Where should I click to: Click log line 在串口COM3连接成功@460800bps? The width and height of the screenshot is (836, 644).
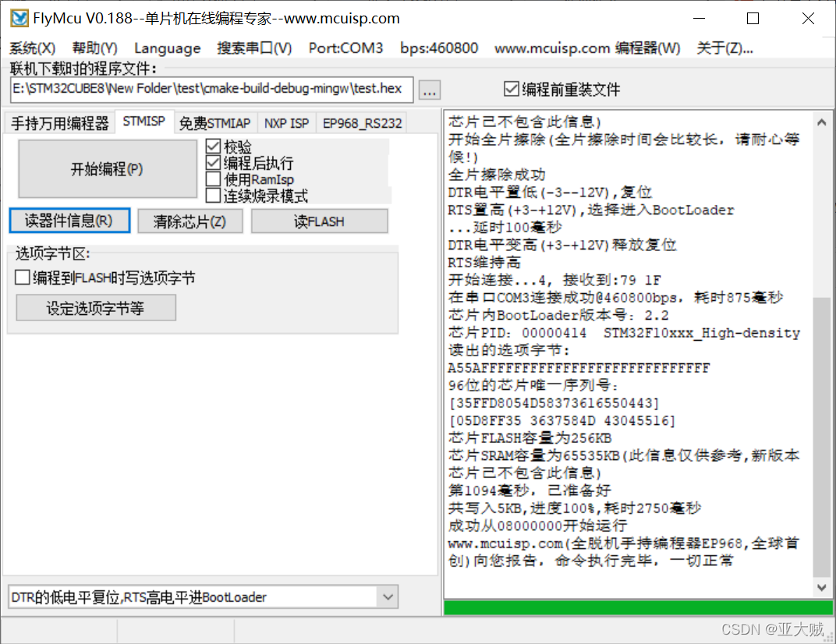tap(615, 298)
